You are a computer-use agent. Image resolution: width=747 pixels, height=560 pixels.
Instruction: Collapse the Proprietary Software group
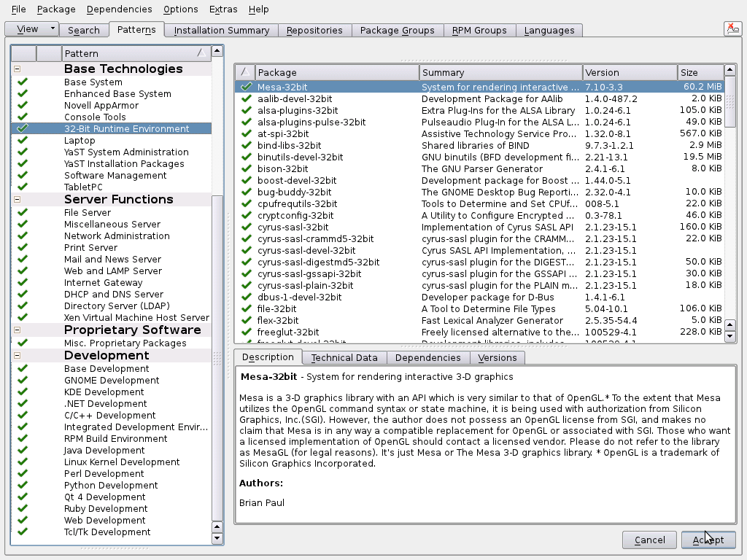pos(18,330)
